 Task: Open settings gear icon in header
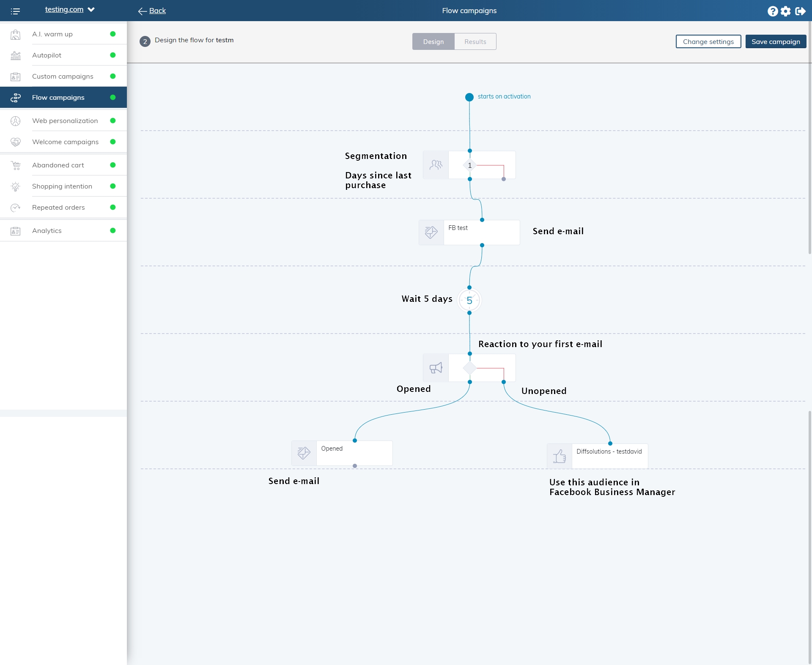(x=785, y=11)
